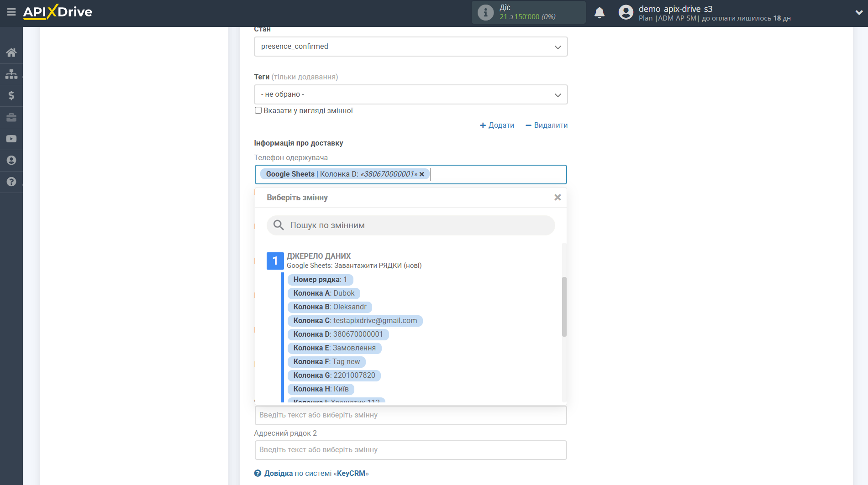The width and height of the screenshot is (868, 485).
Task: Open the home dashboard icon
Action: (x=11, y=52)
